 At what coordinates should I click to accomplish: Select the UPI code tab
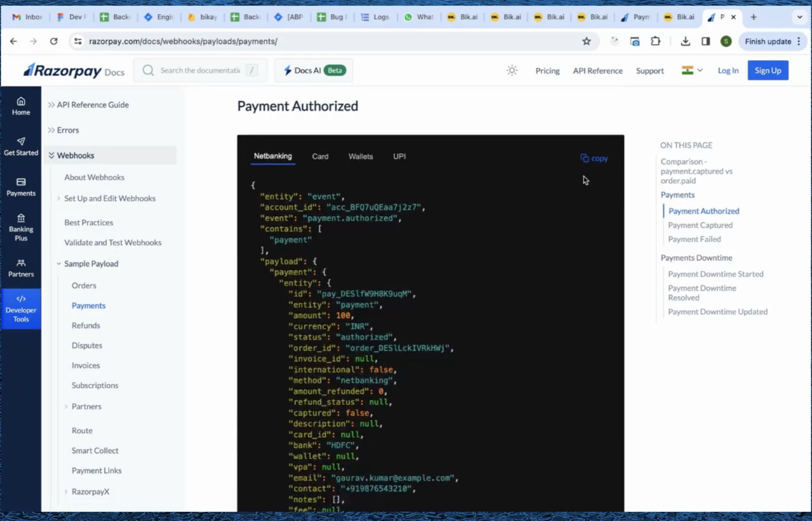click(x=399, y=157)
